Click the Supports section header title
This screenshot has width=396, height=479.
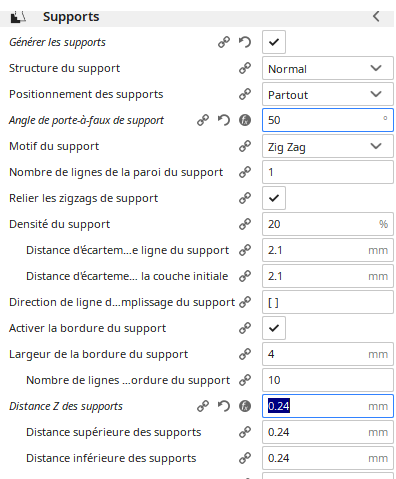[71, 17]
